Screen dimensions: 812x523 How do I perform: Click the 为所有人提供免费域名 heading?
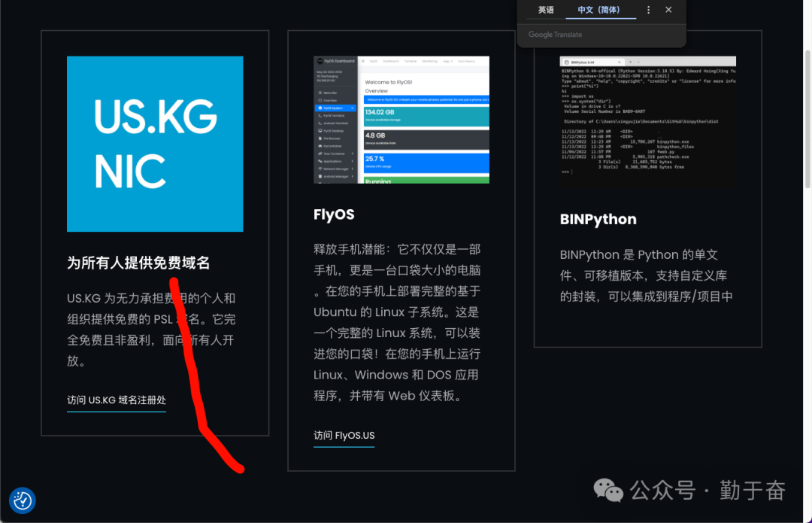click(x=138, y=263)
